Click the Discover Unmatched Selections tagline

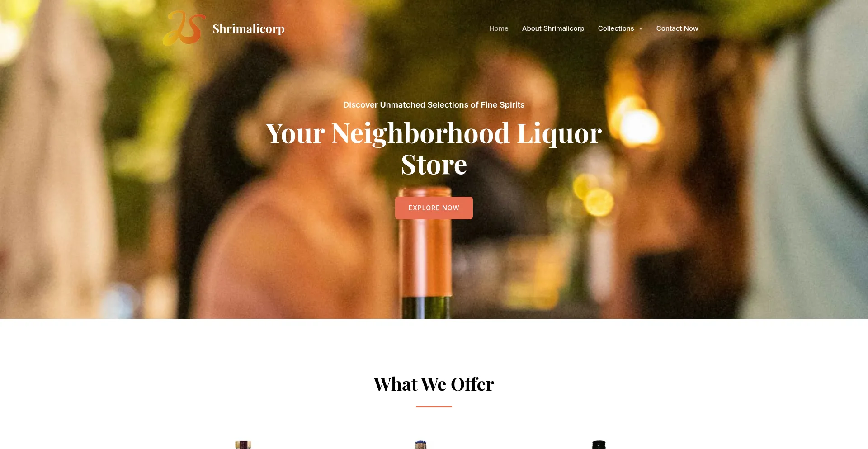tap(434, 105)
